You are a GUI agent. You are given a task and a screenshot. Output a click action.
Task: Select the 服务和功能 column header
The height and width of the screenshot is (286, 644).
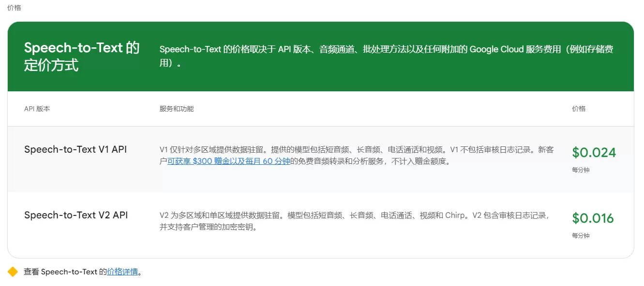177,109
